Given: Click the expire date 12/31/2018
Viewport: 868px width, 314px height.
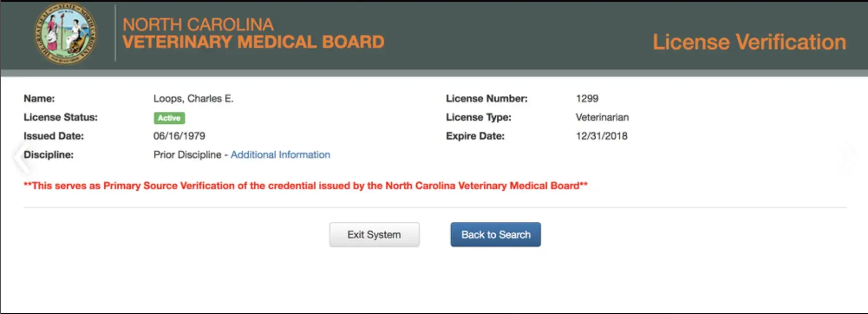Looking at the screenshot, I should [601, 136].
